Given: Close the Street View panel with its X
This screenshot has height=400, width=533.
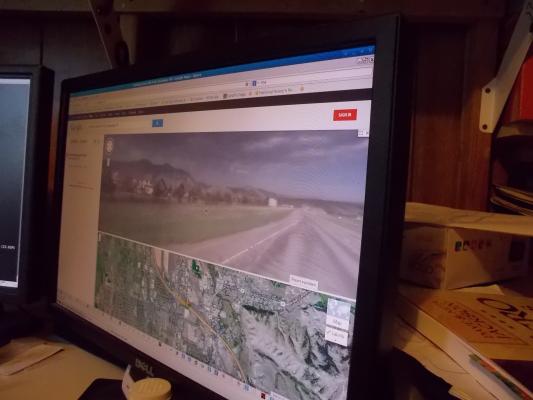Looking at the screenshot, I should [366, 133].
